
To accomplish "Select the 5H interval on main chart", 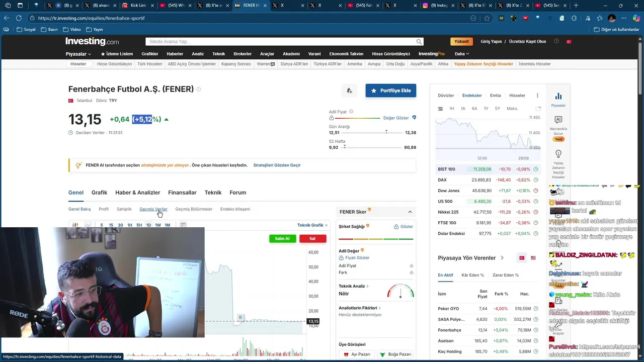I will [x=139, y=225].
